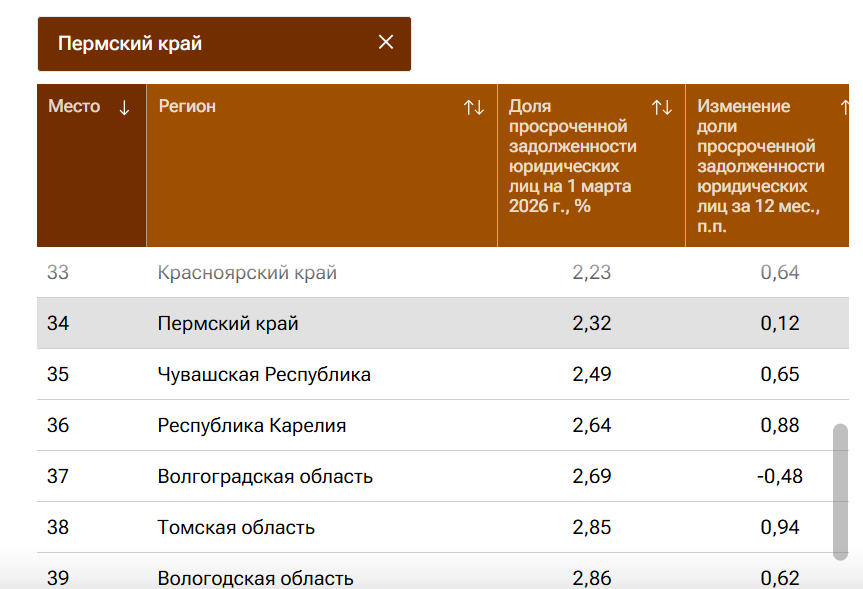
Task: Click the sort arrow in the Место column
Action: click(124, 108)
